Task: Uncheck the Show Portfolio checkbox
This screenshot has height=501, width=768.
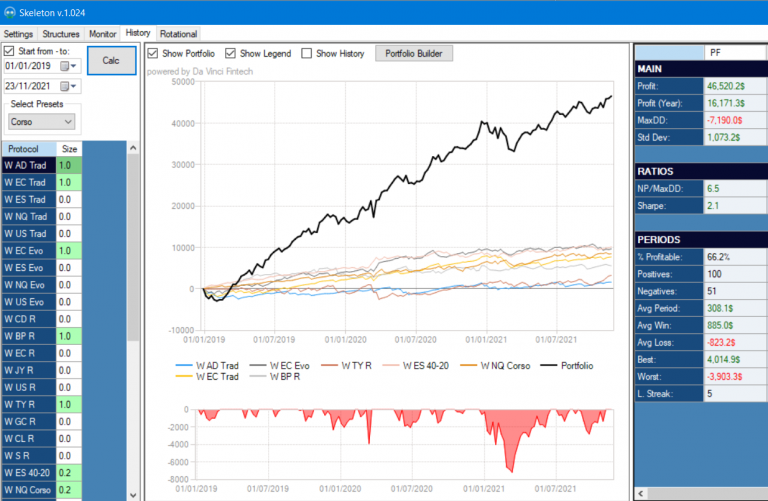Action: (x=153, y=53)
